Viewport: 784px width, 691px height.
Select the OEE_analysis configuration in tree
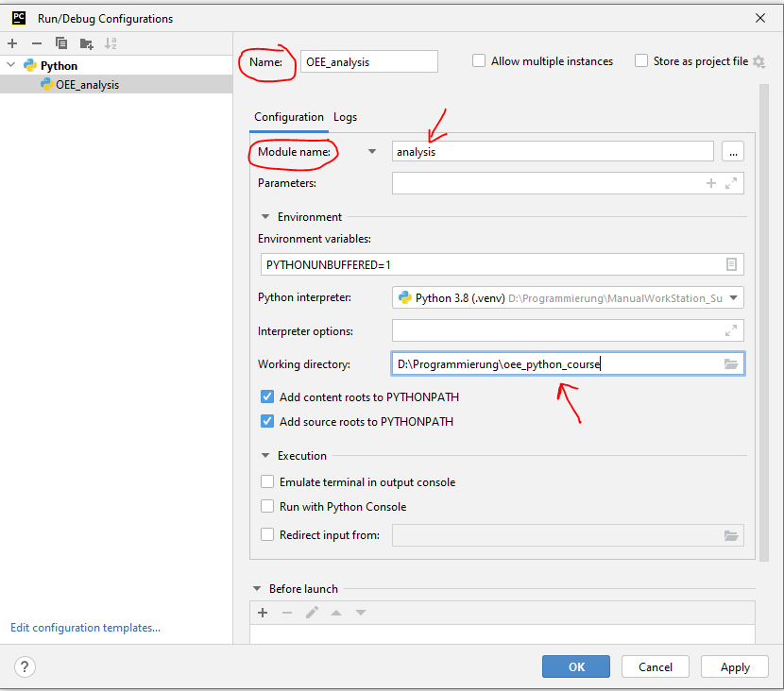point(87,85)
